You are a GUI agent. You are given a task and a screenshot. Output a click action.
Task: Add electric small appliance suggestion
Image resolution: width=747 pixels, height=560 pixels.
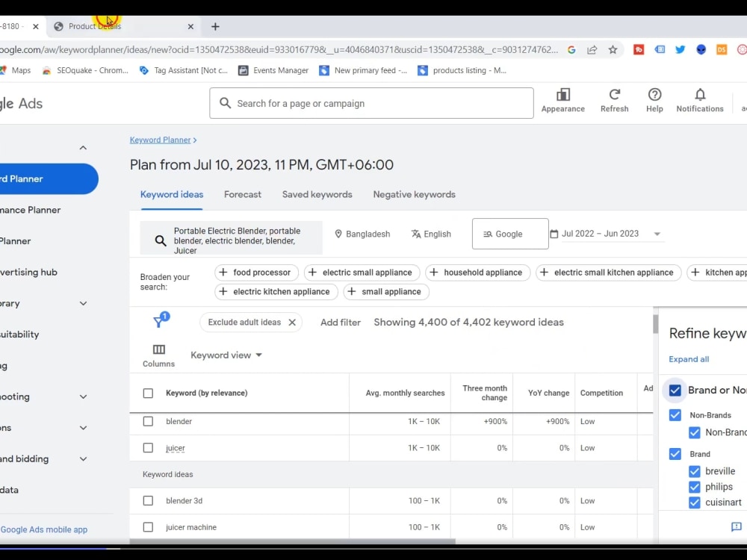[x=362, y=273]
